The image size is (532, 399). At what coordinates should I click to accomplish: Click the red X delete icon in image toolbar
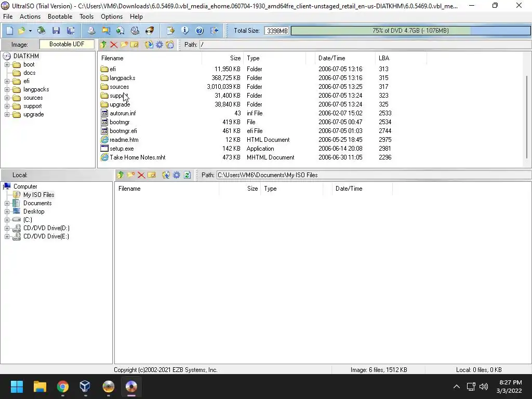tap(114, 45)
